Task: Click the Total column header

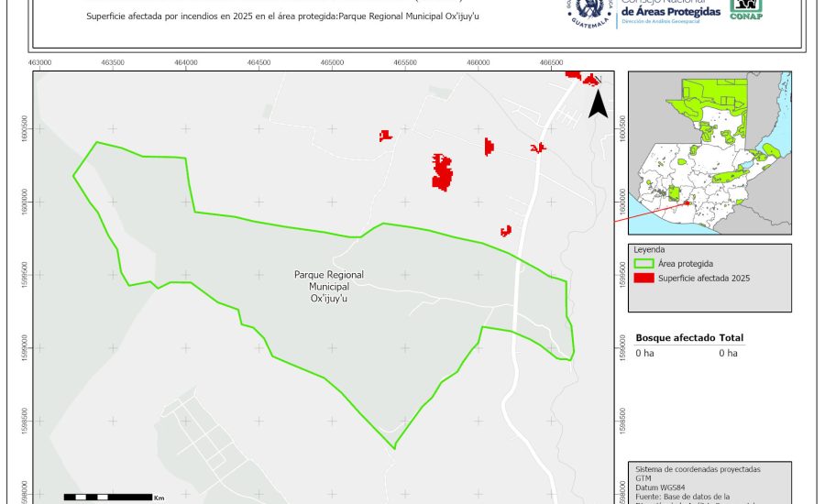Action: (x=731, y=338)
